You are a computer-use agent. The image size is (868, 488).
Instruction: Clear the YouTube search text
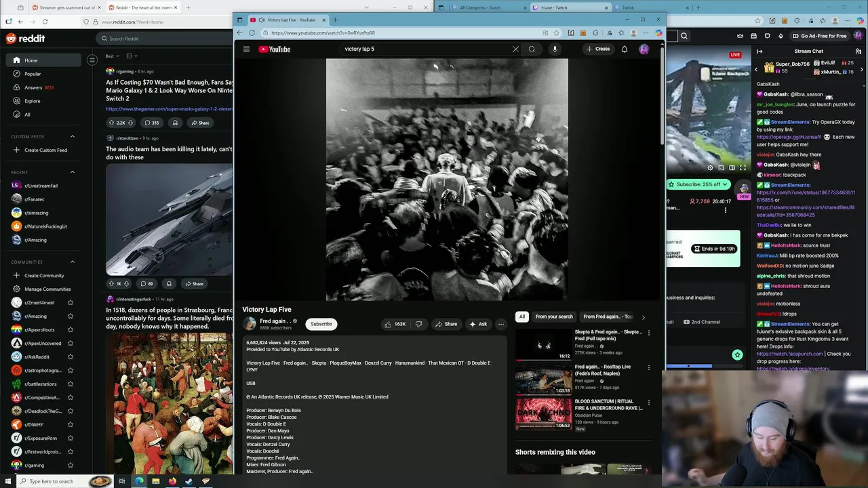pyautogui.click(x=515, y=49)
